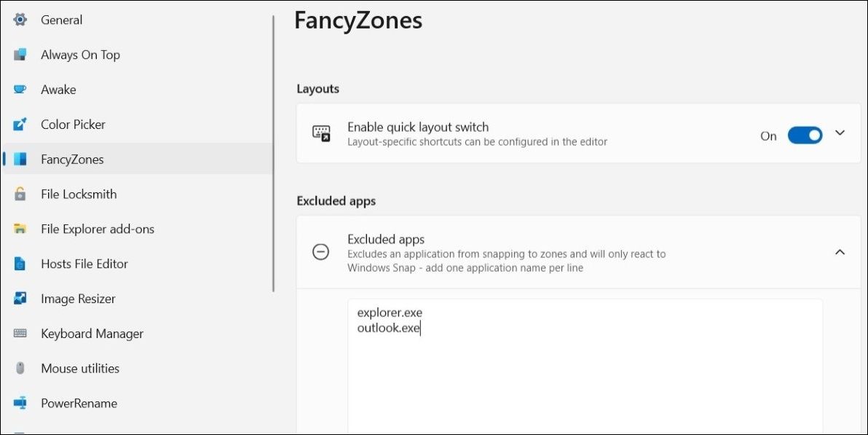Select the Keyboard Manager icon

20,333
